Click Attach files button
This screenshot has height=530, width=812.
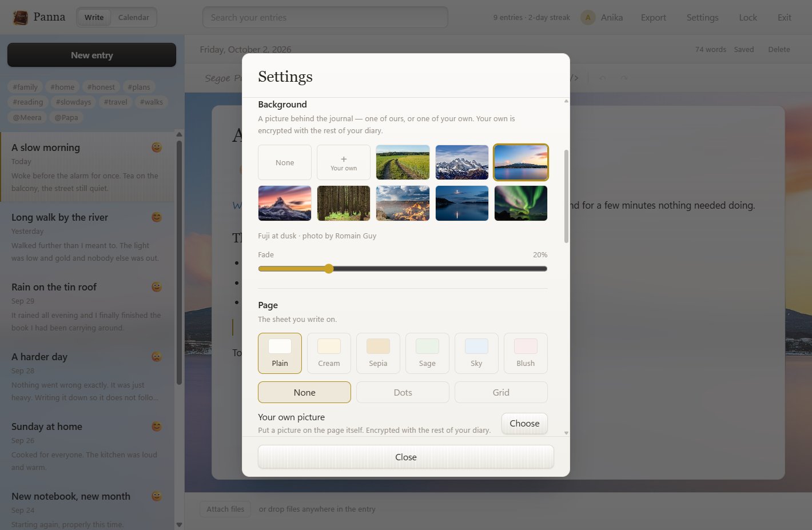coord(225,509)
